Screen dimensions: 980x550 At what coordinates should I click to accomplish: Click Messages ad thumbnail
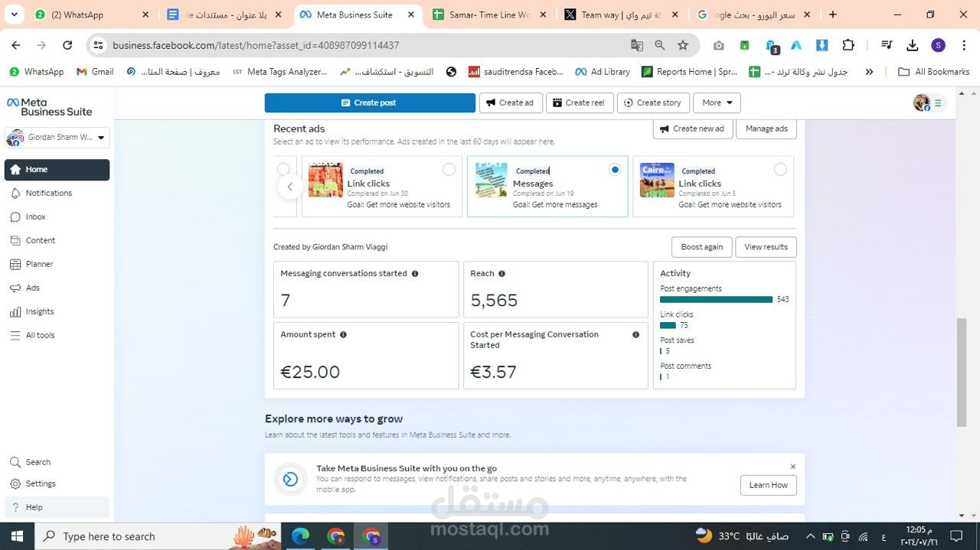click(491, 181)
